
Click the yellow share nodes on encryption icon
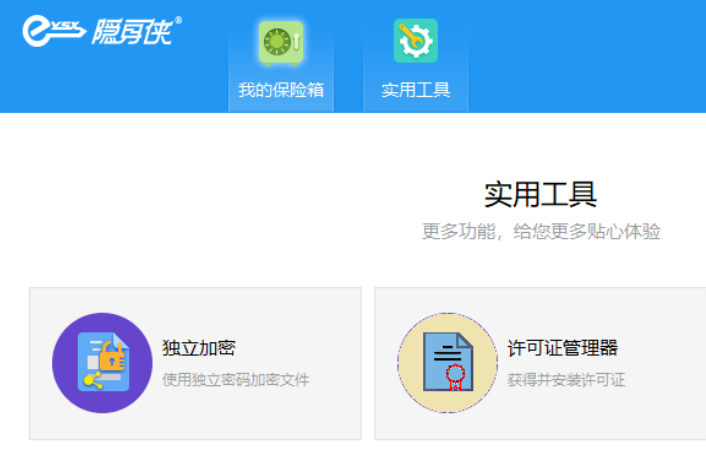pos(93,381)
